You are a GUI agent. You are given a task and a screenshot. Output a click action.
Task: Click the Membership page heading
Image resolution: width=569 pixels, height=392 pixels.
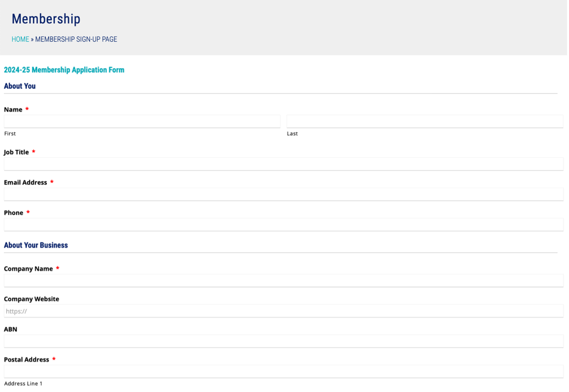pos(46,19)
